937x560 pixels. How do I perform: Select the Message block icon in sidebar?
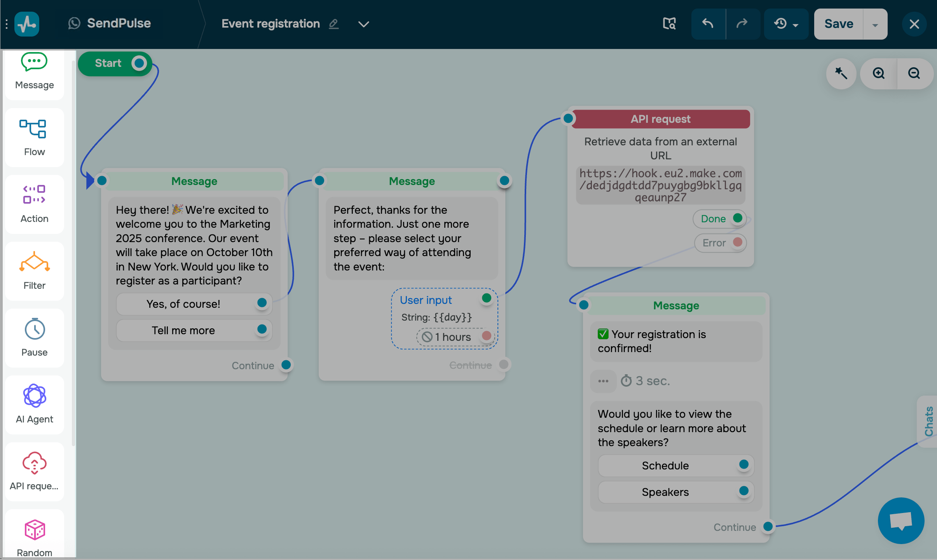34,62
